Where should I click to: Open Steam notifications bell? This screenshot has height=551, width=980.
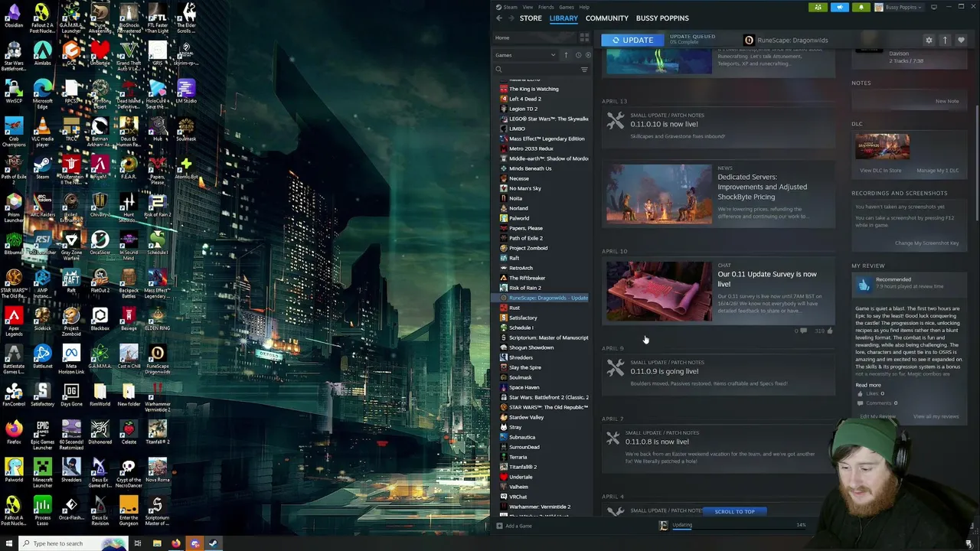coord(861,7)
